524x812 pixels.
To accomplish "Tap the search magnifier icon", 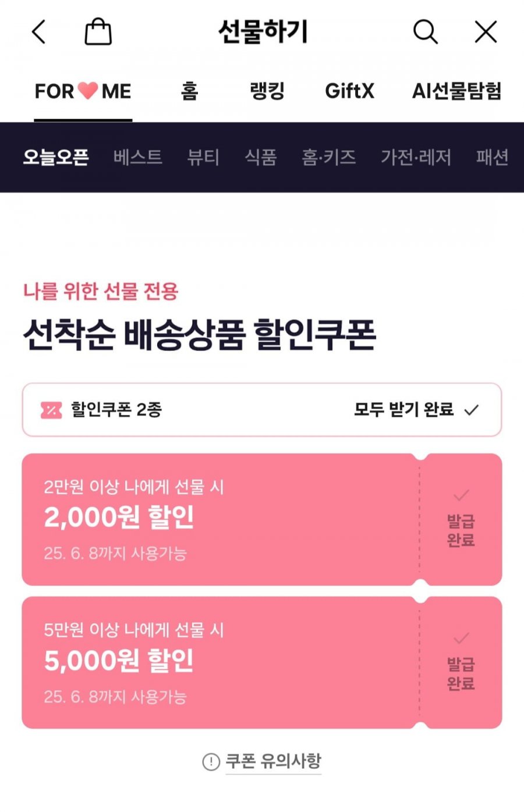I will click(426, 31).
